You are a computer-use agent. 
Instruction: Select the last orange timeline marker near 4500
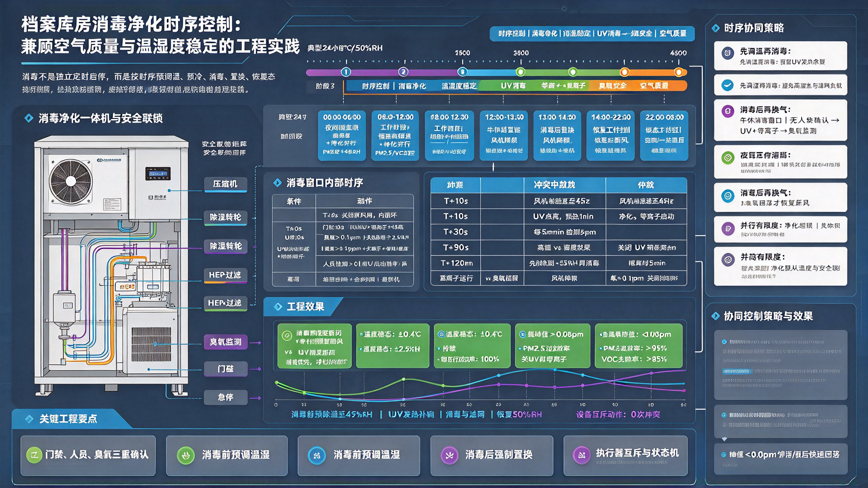click(x=679, y=72)
